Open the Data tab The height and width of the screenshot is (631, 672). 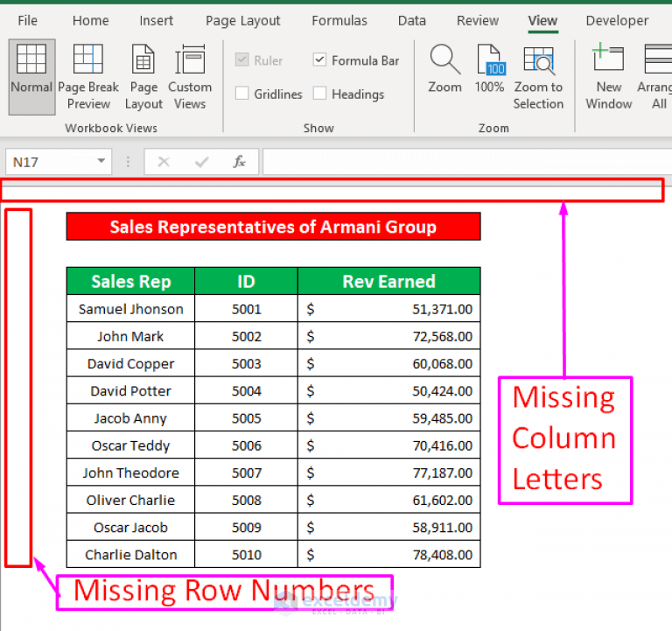pos(412,21)
